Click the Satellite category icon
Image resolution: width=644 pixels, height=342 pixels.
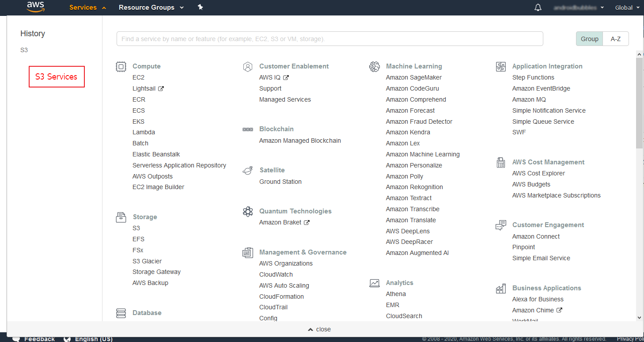(248, 170)
